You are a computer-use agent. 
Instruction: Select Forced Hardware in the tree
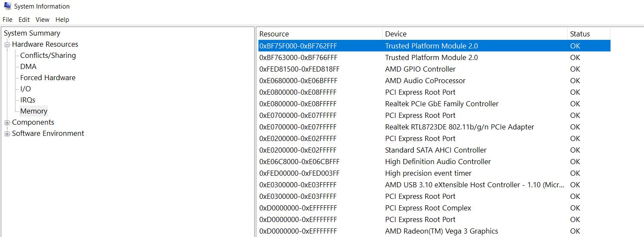point(48,78)
